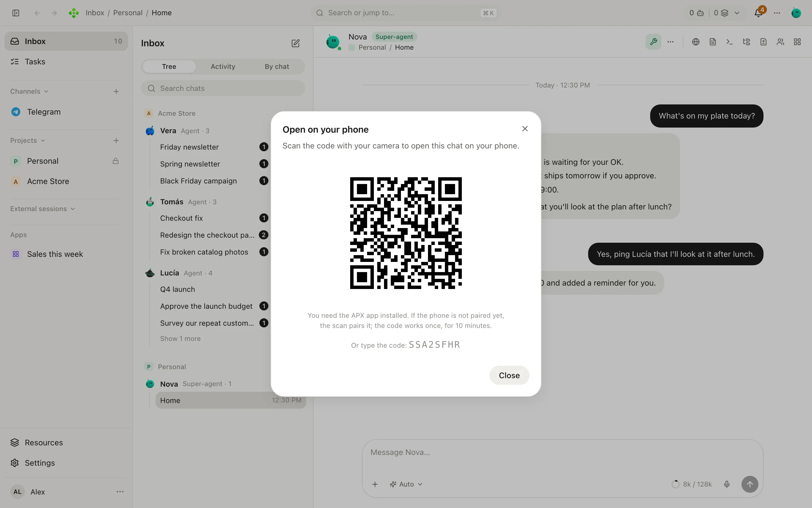The height and width of the screenshot is (508, 812).
Task: Switch to the Activity tab
Action: tap(223, 67)
